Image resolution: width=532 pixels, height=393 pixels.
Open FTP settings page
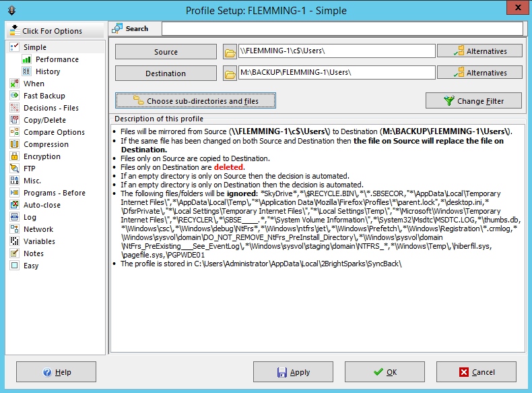pyautogui.click(x=29, y=169)
